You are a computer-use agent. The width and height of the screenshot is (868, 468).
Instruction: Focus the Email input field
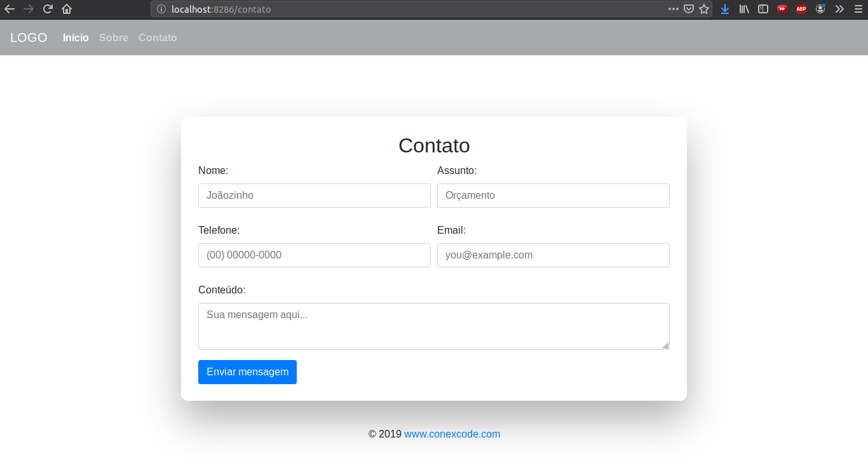coord(553,255)
